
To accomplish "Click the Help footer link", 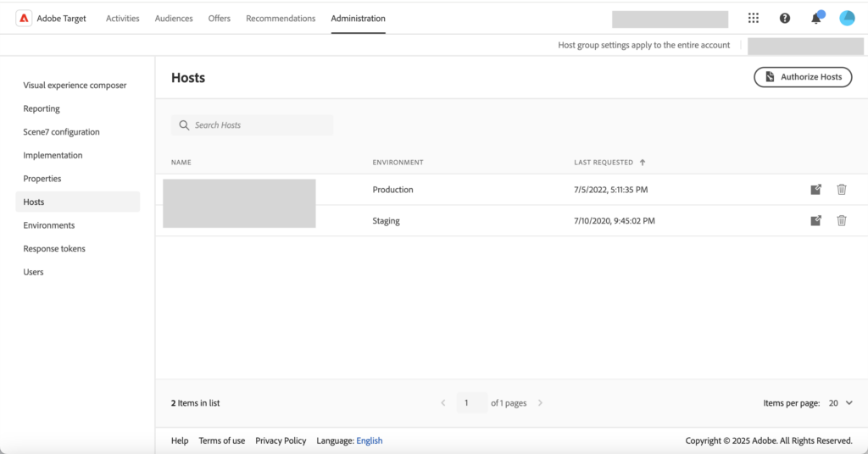I will pyautogui.click(x=180, y=440).
